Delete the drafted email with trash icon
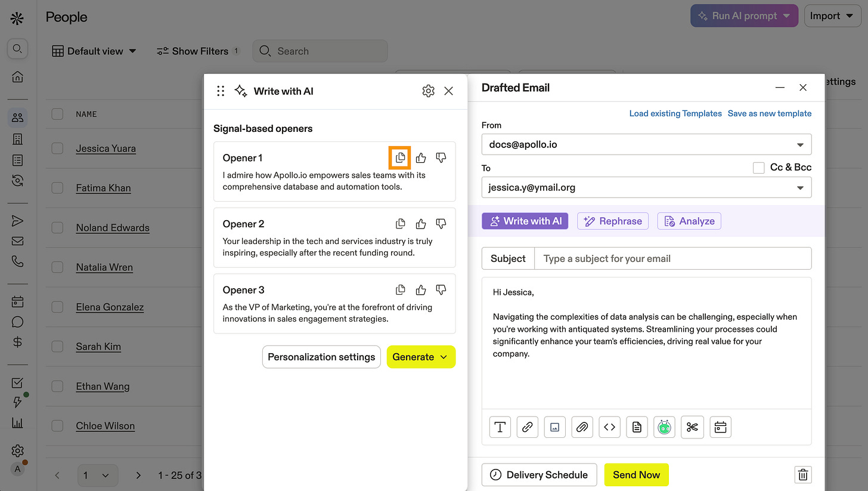This screenshot has width=868, height=491. click(803, 475)
